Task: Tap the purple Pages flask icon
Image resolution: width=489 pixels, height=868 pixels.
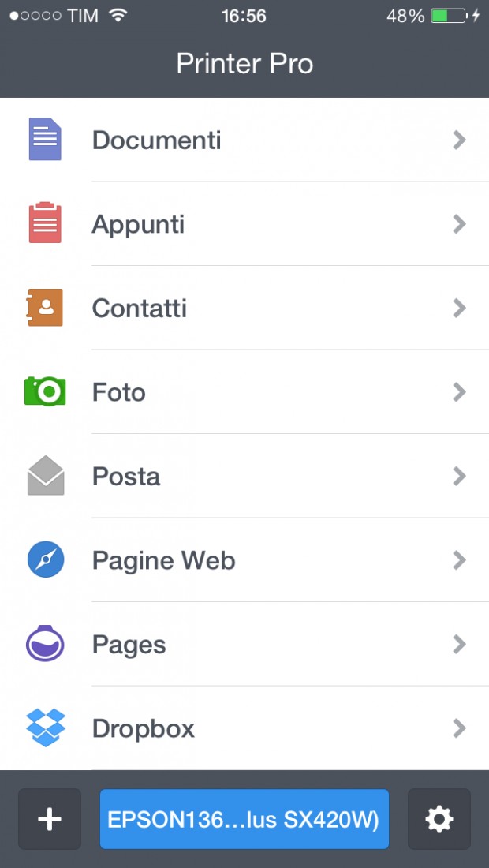Action: click(45, 643)
